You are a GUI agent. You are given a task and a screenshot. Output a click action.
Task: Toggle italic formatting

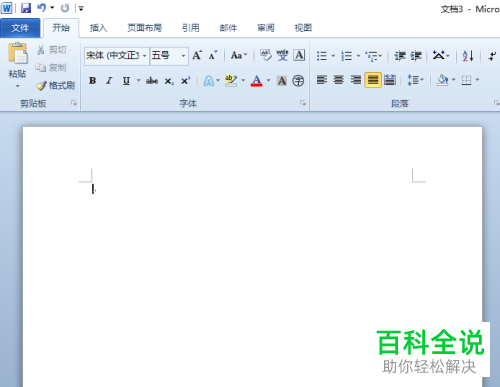coord(109,81)
